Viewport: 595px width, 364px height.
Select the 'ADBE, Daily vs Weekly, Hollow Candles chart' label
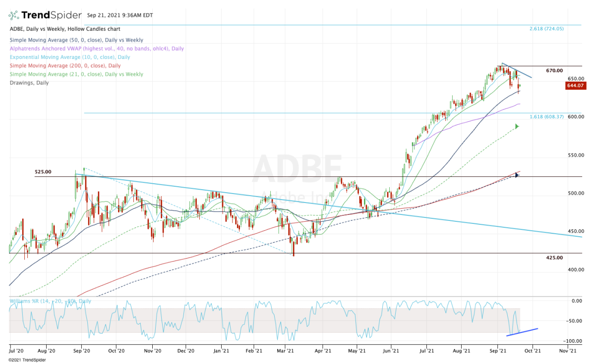[x=64, y=29]
